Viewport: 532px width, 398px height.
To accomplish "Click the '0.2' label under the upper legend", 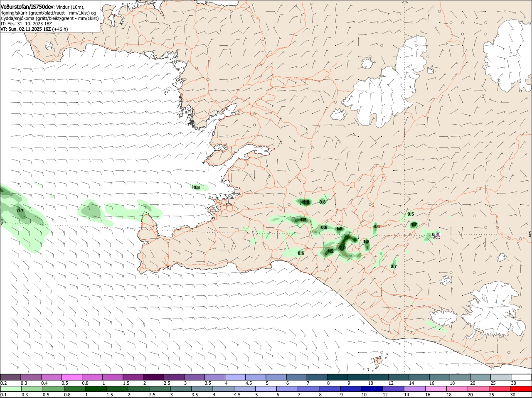I will tap(4, 383).
